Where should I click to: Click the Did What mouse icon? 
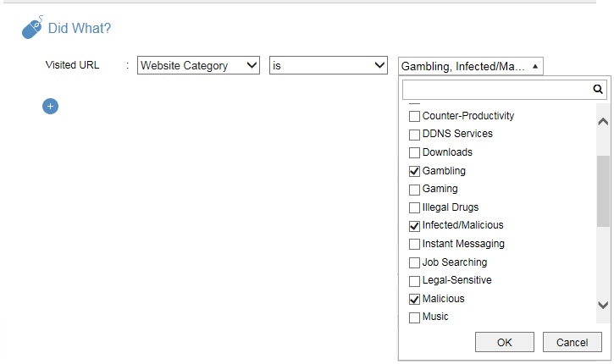point(31,28)
